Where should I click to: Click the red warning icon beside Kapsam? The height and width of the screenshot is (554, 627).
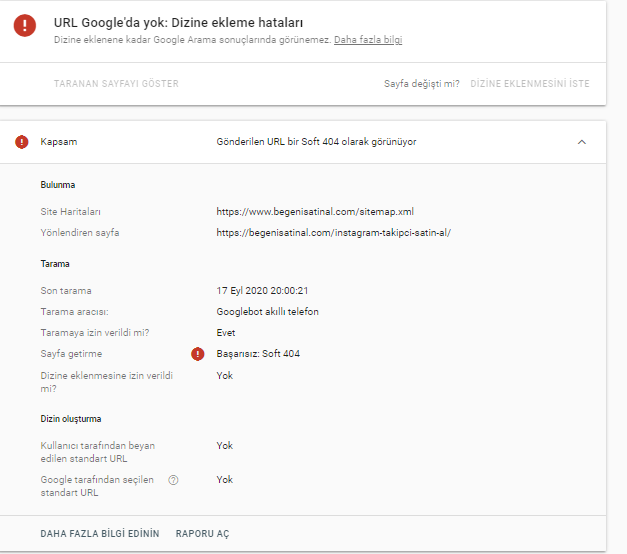[x=22, y=142]
